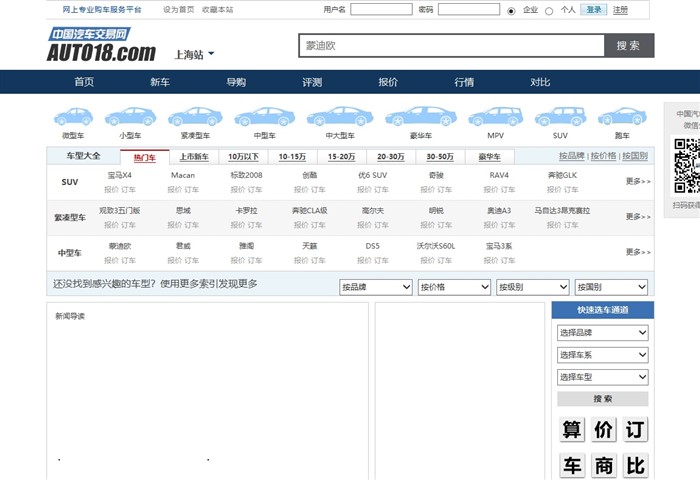The image size is (700, 480).
Task: Open 对比 in navigation bar
Action: point(540,82)
